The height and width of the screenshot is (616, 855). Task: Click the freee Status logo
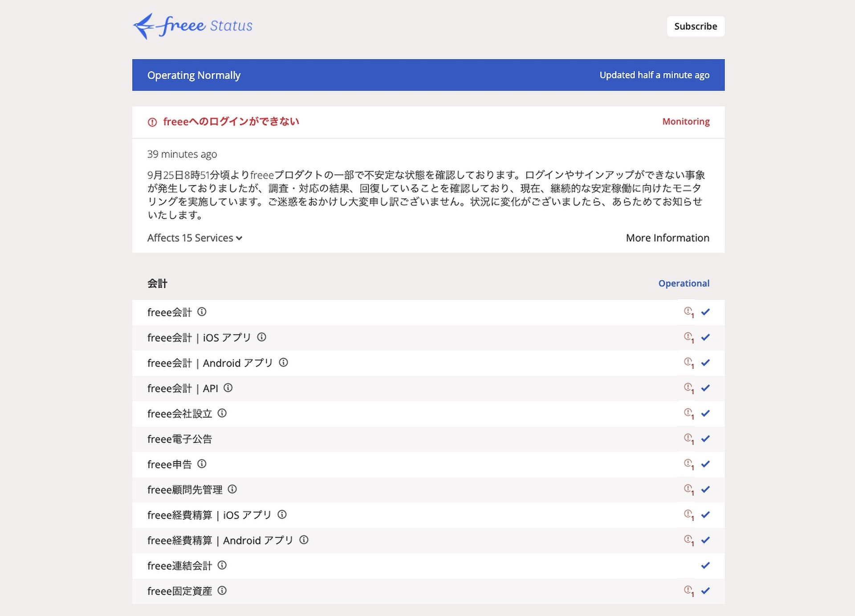(193, 26)
